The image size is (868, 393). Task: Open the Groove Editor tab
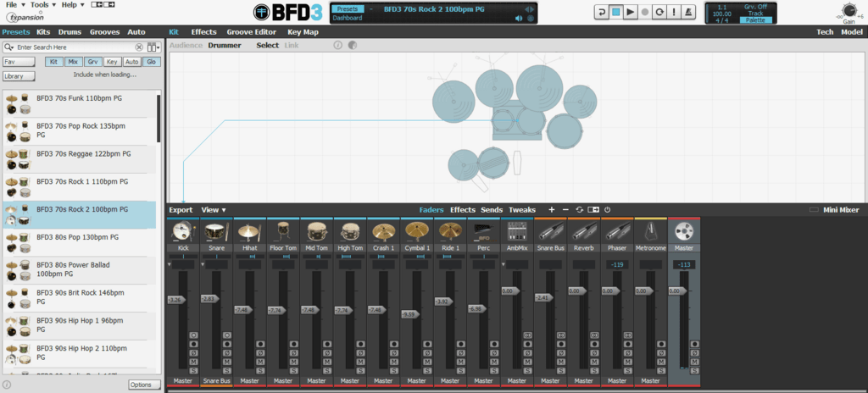(x=251, y=32)
